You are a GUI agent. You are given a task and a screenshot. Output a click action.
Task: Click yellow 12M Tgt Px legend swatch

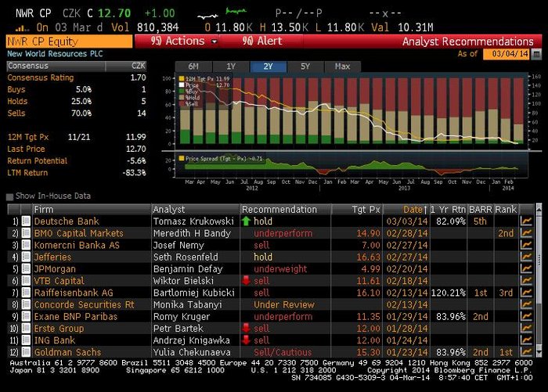pyautogui.click(x=182, y=78)
